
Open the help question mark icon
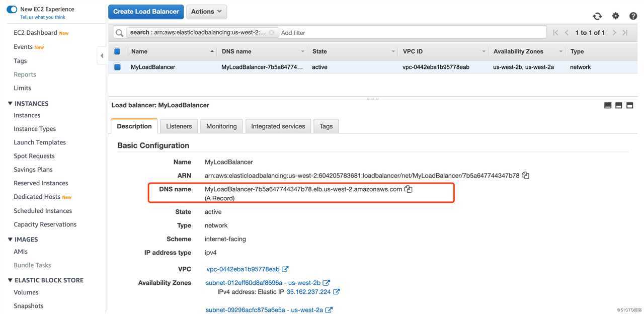click(633, 16)
